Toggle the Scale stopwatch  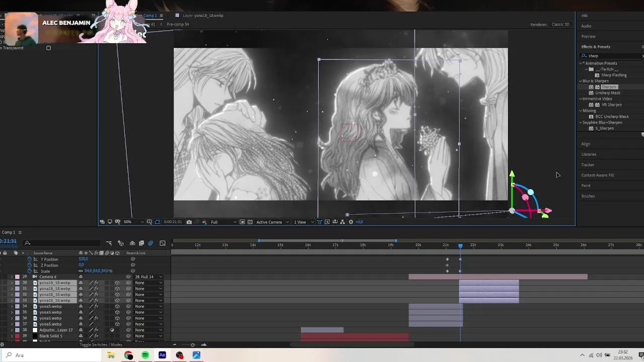click(x=29, y=271)
